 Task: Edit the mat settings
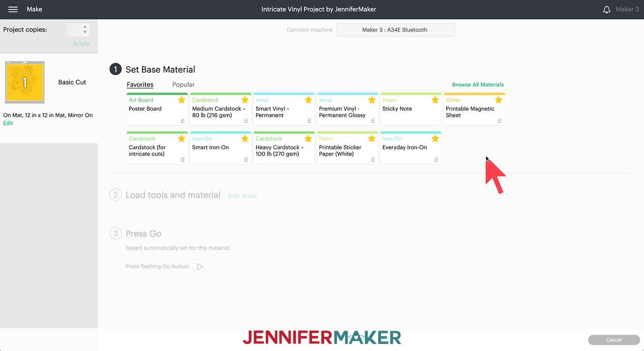pos(8,123)
